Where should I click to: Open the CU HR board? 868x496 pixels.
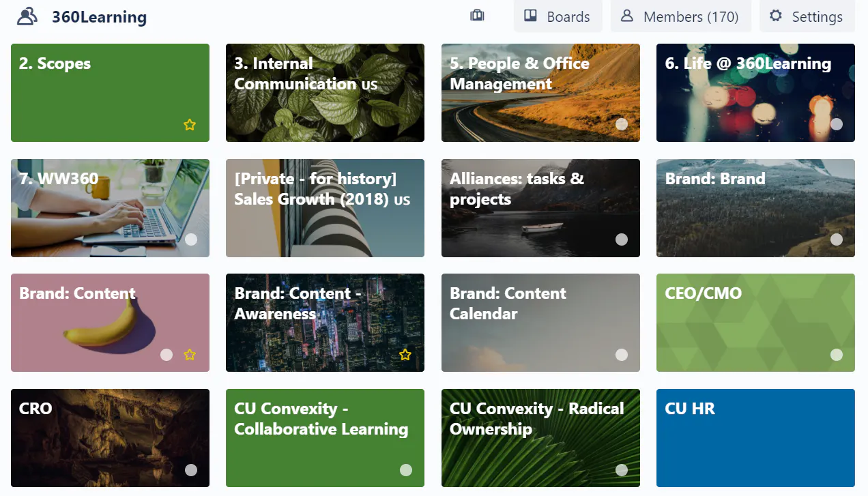[755, 438]
